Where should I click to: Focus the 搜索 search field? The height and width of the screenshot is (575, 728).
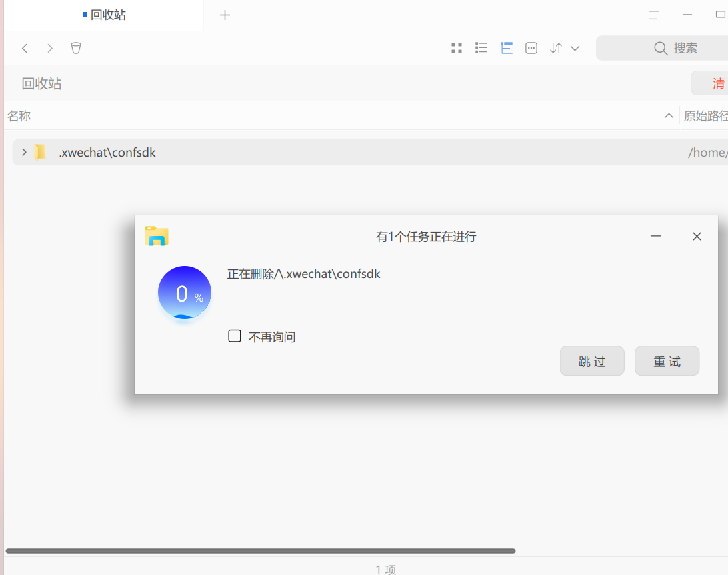pos(662,48)
